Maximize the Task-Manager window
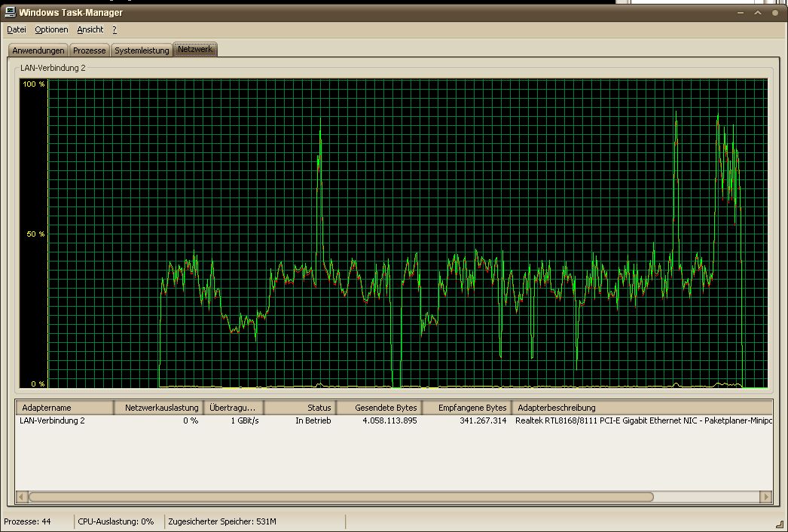The height and width of the screenshot is (532, 788). click(758, 13)
